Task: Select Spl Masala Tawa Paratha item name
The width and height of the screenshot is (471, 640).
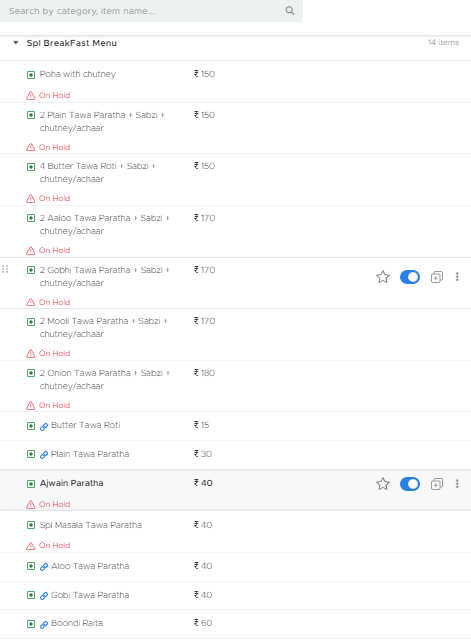Action: tap(91, 525)
